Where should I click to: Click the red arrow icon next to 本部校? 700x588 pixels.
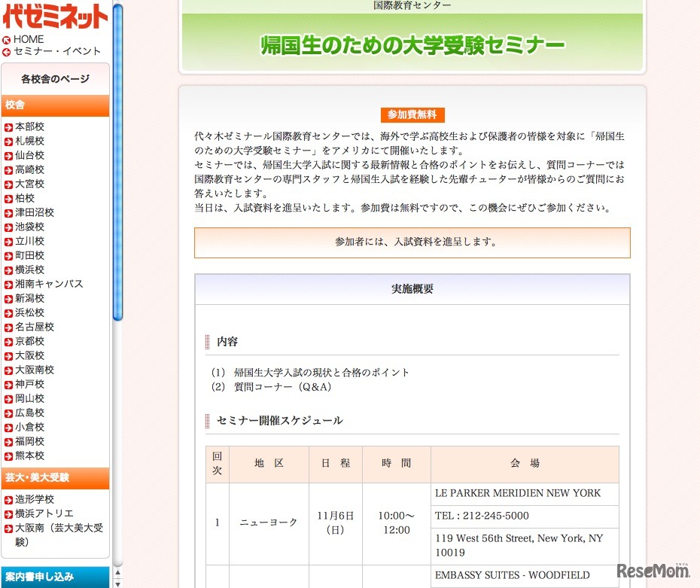[8, 127]
